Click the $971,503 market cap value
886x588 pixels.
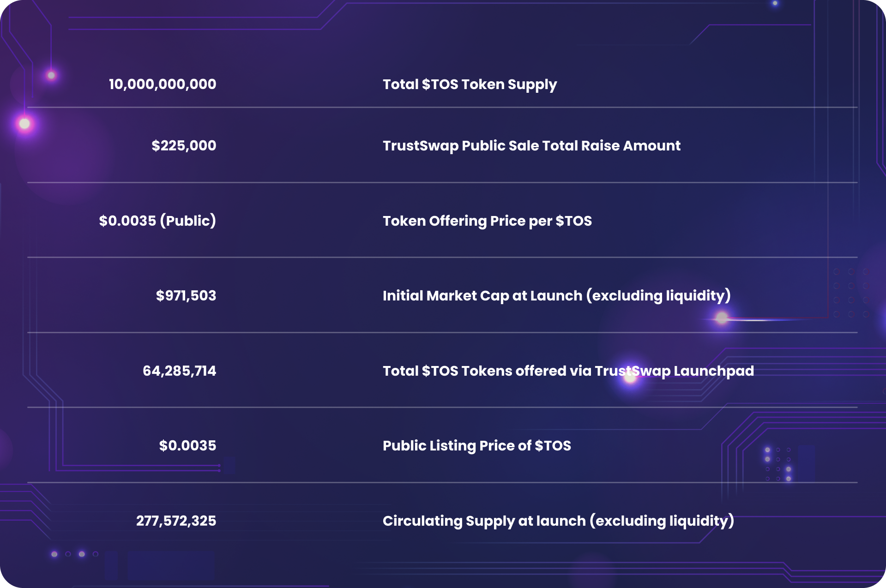point(186,296)
